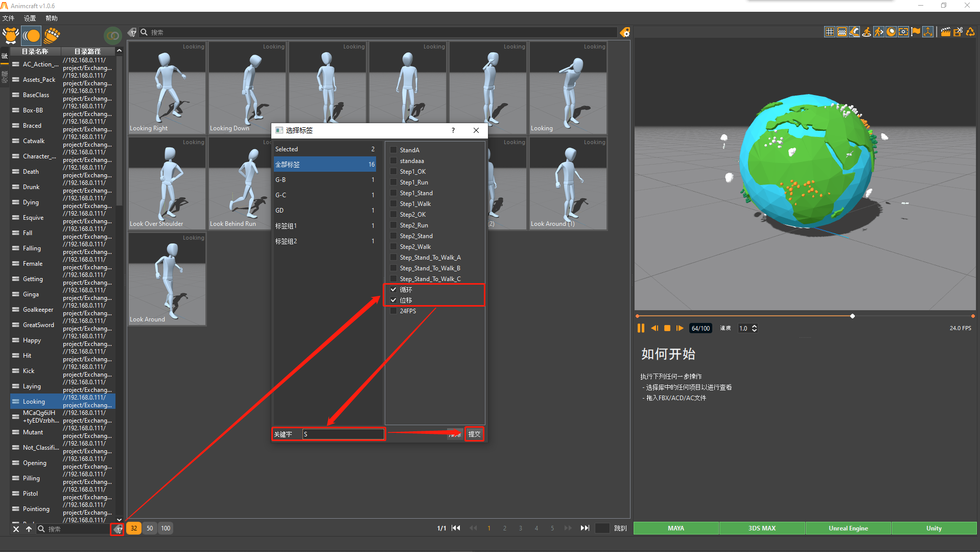980x556 pixels.
Task: Sort by 目录名称 column header
Action: click(x=35, y=51)
